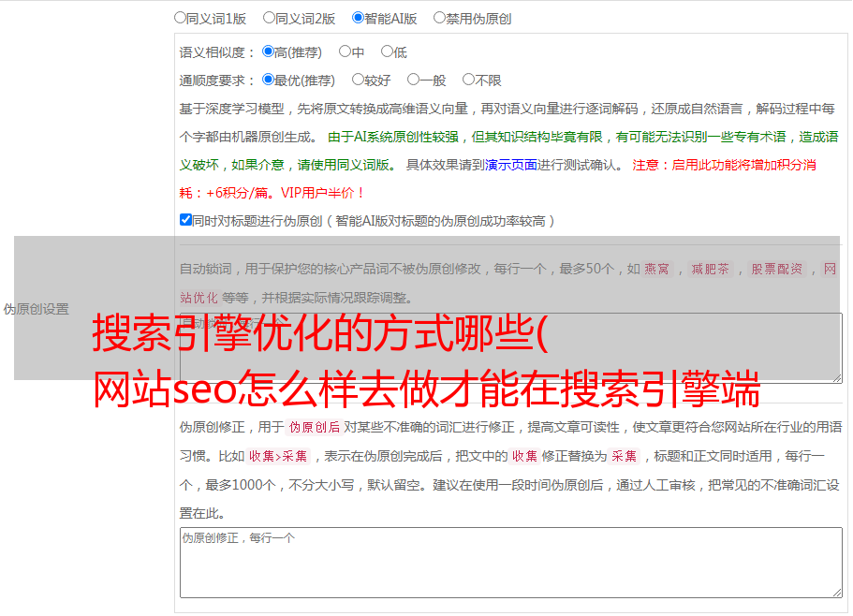Set 通顺度要求 to 较好
The image size is (853, 616).
358,80
